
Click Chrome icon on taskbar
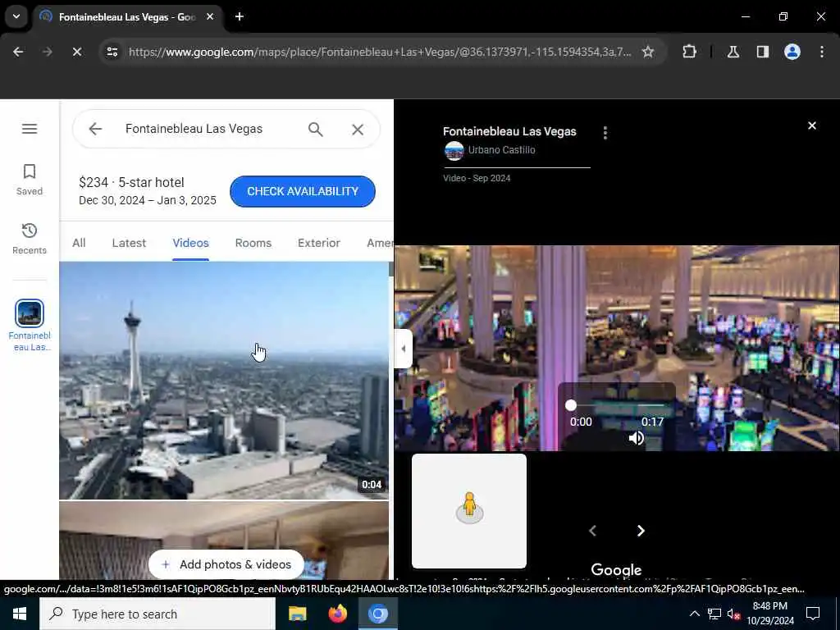[377, 614]
